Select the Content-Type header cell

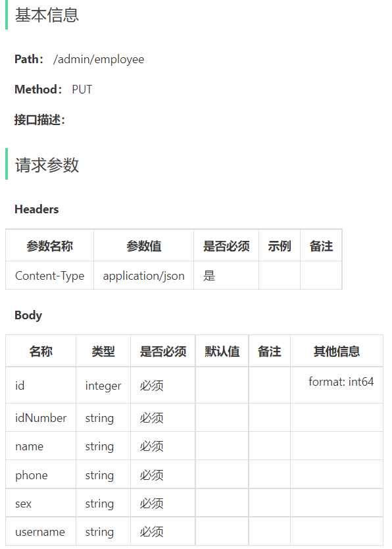[49, 276]
